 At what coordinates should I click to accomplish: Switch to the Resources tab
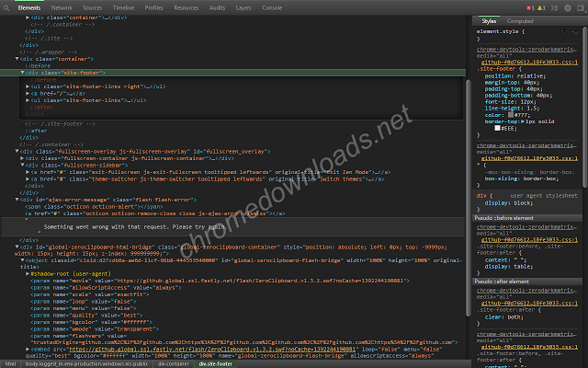pos(187,7)
